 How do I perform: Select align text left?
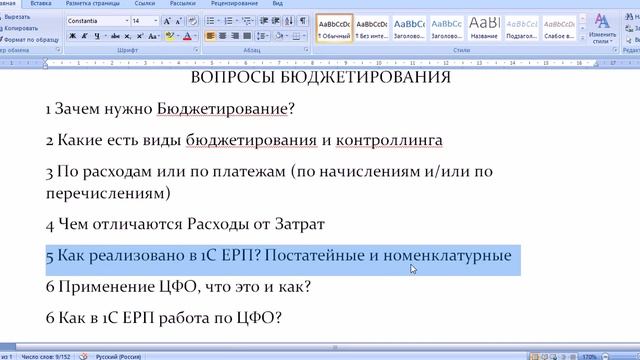pos(210,36)
